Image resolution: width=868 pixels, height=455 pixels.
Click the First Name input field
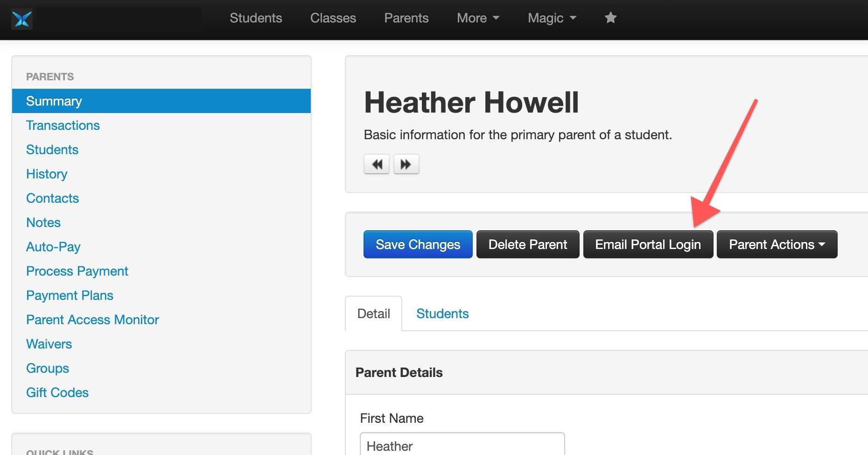coord(462,445)
